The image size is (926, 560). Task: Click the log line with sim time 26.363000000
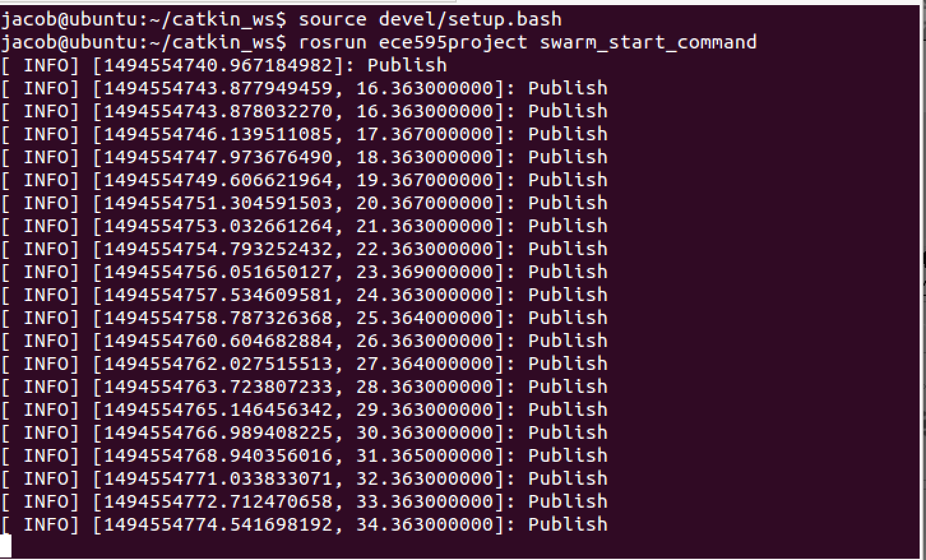tap(304, 341)
